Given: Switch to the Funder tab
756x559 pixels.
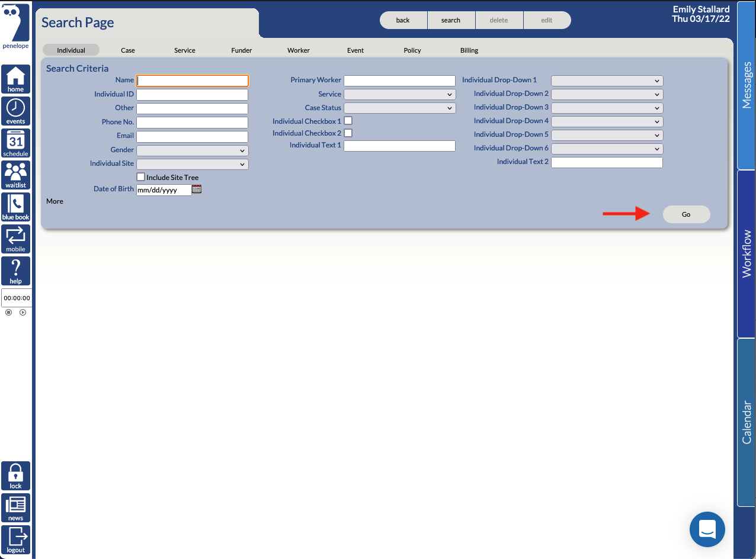Looking at the screenshot, I should point(242,50).
